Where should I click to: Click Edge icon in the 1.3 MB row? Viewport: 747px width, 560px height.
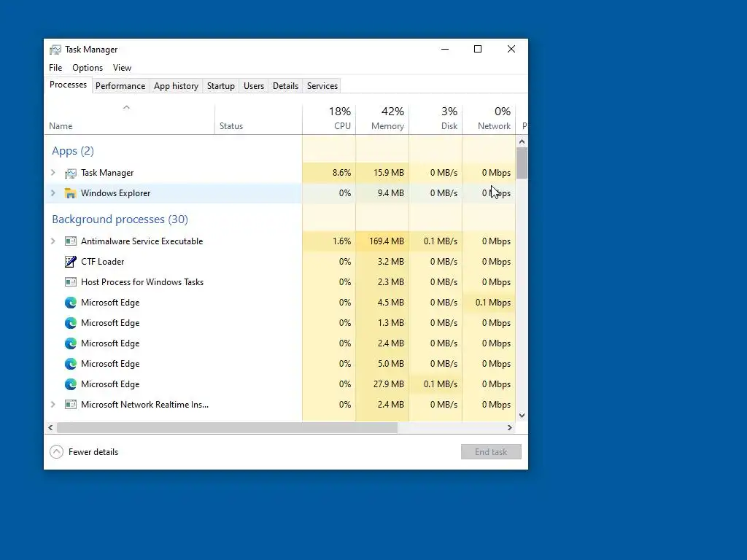(71, 323)
